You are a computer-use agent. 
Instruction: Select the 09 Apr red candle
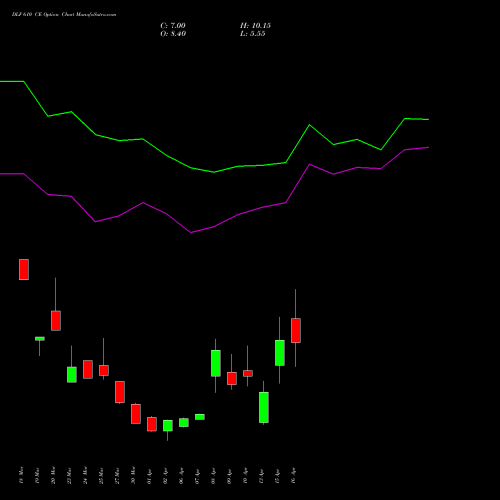(x=232, y=378)
